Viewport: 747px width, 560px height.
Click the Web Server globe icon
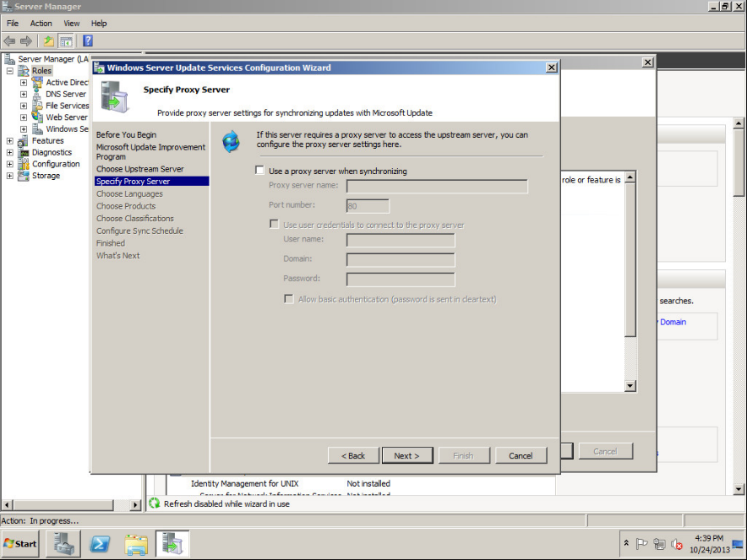(x=37, y=117)
